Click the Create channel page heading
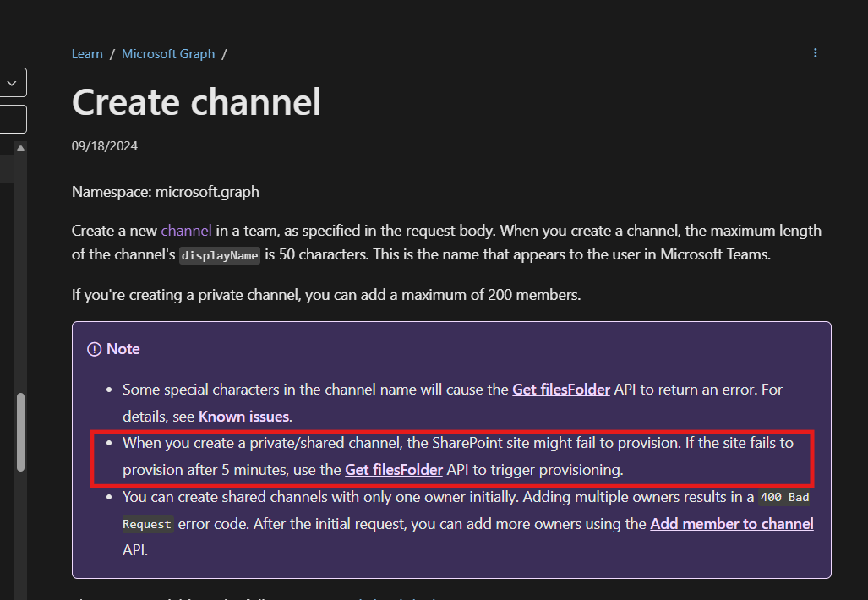Viewport: 868px width, 600px height. tap(197, 102)
